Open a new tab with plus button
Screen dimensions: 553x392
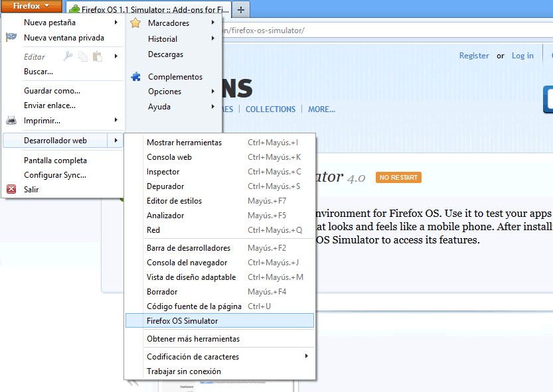pyautogui.click(x=241, y=9)
